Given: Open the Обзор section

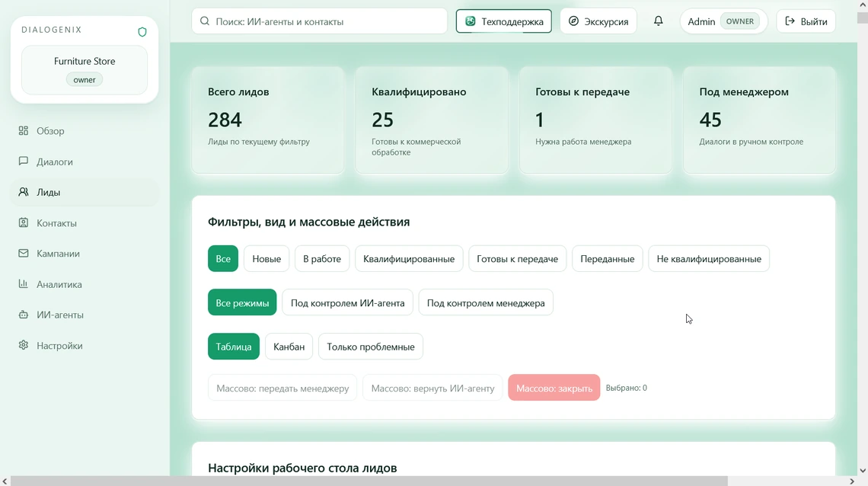Looking at the screenshot, I should point(85,130).
